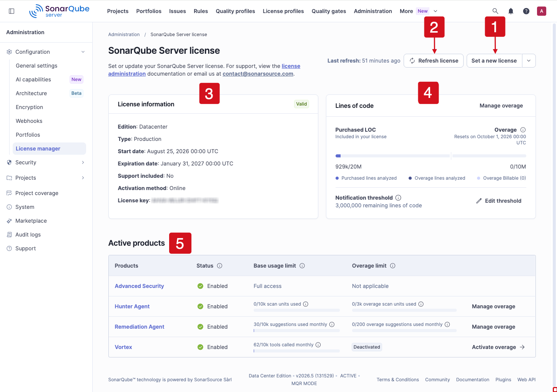This screenshot has height=392, width=557.
Task: Collapse the sidebar with the panel icon
Action: pyautogui.click(x=12, y=11)
